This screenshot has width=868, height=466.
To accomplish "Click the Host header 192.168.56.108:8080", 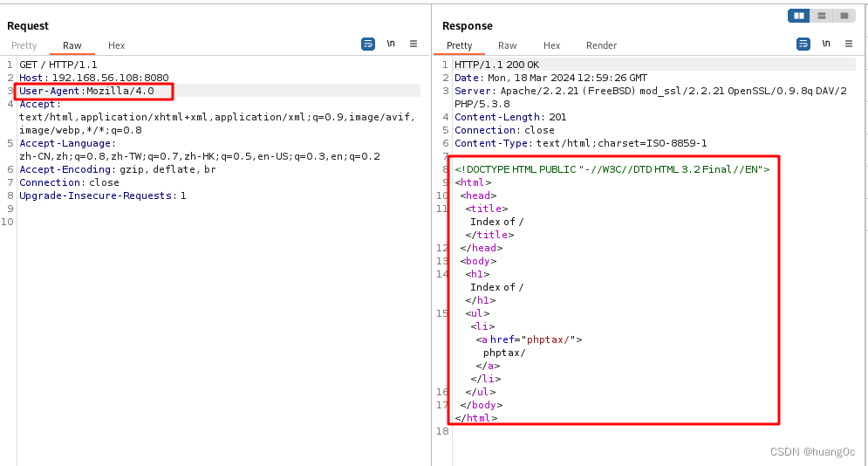I will (94, 78).
